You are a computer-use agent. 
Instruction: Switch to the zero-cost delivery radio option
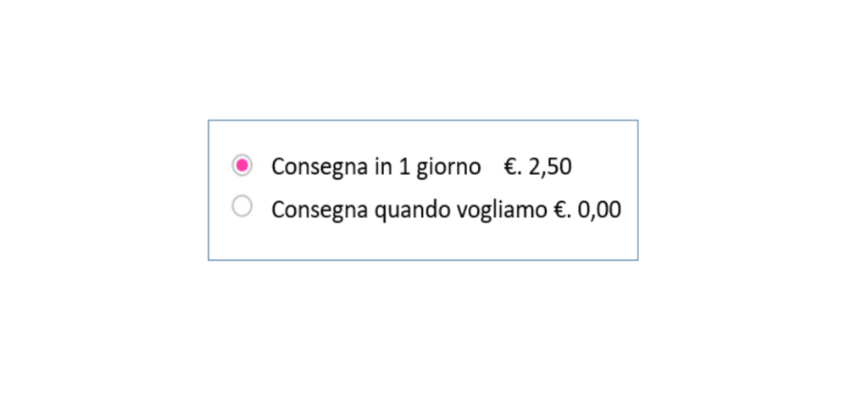(242, 206)
